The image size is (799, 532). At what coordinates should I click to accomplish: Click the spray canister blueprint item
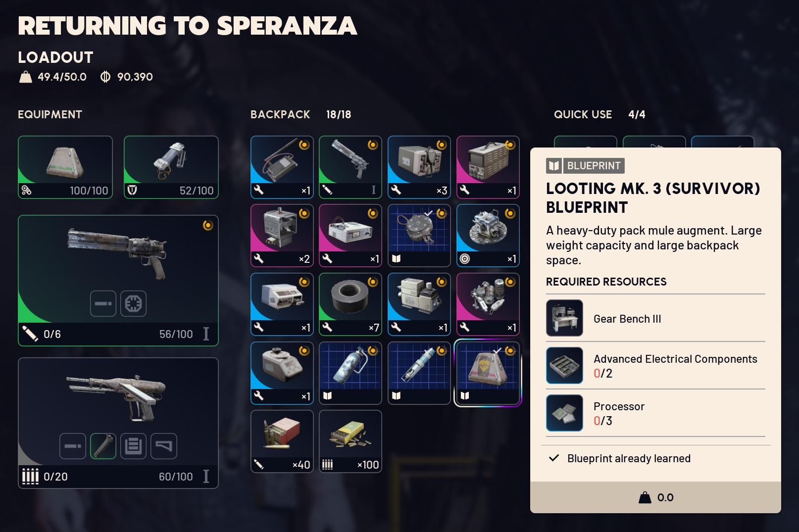[350, 373]
